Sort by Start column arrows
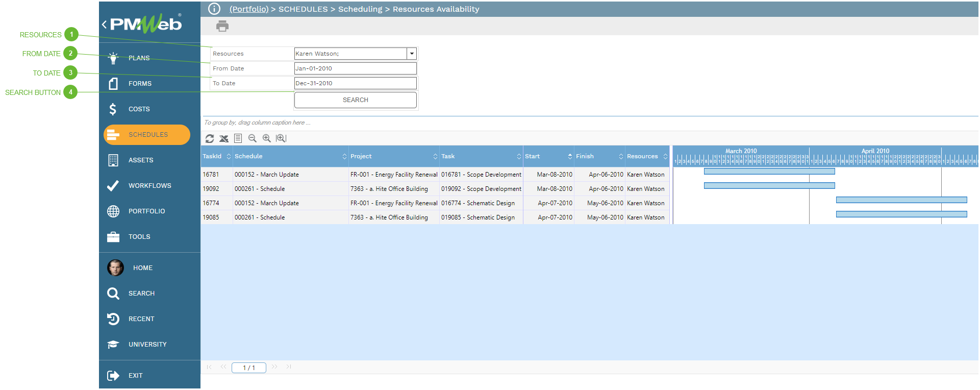The height and width of the screenshot is (390, 980). pos(570,156)
